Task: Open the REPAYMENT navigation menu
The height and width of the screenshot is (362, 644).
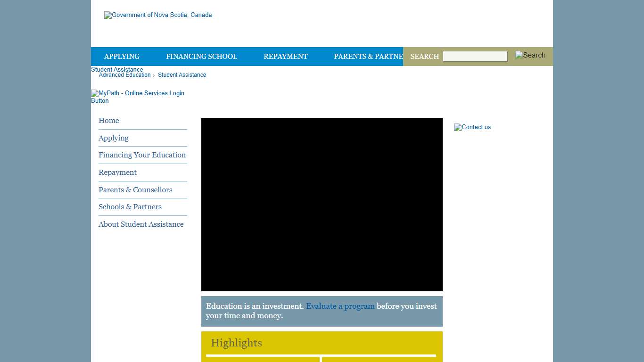Action: (x=286, y=57)
